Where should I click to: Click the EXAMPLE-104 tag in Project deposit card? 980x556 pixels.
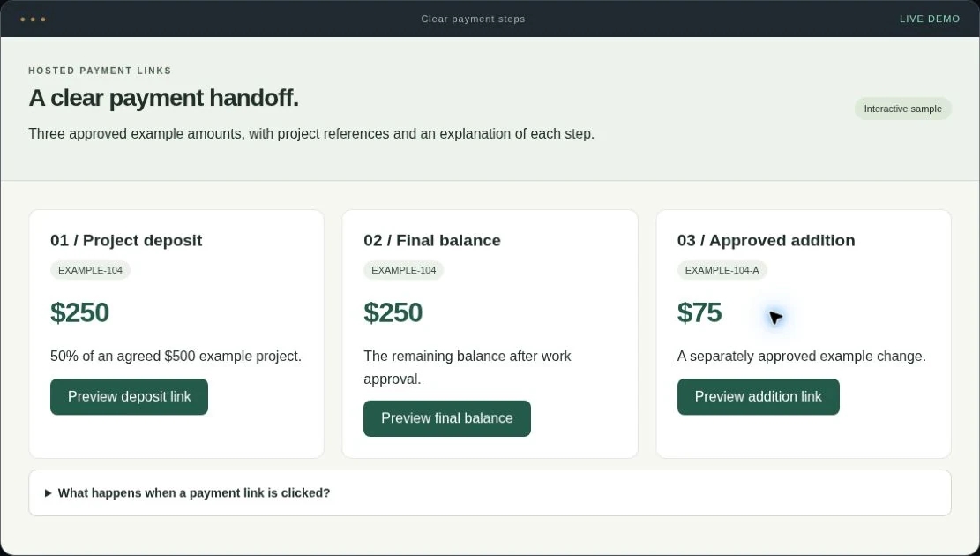coord(90,270)
